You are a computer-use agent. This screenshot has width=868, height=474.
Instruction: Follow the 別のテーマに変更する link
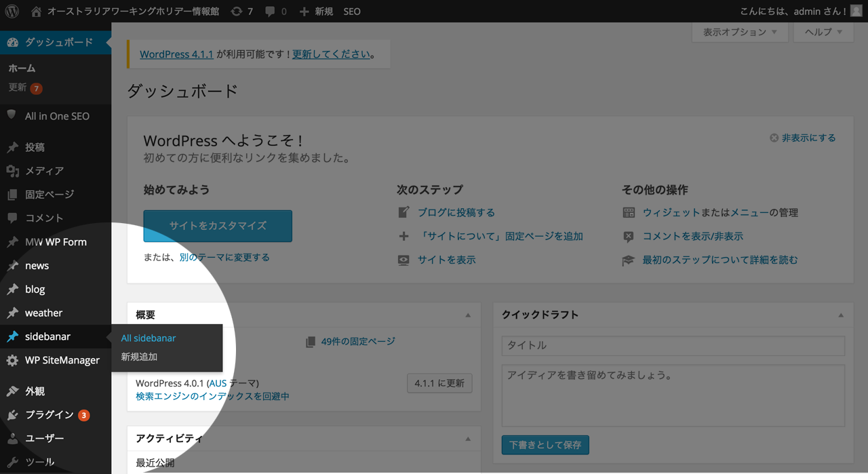coord(224,257)
